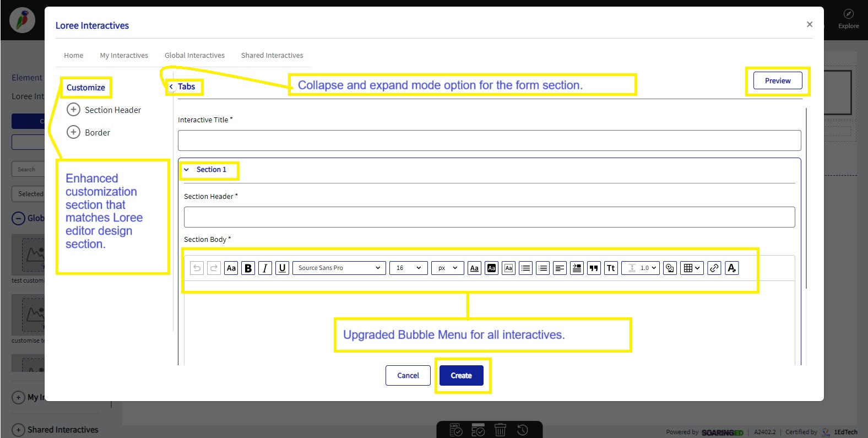This screenshot has width=868, height=438.
Task: Click the Cancel button
Action: 408,375
